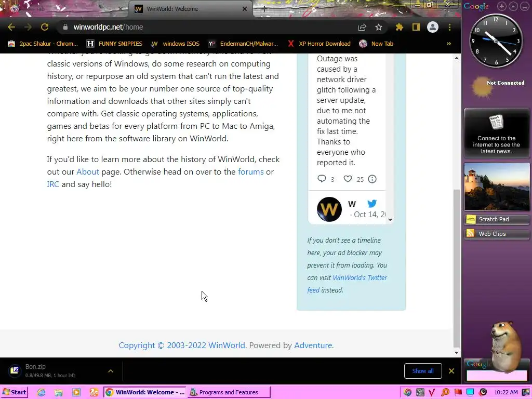Select the WinWorld: Welcome tab

(190, 9)
